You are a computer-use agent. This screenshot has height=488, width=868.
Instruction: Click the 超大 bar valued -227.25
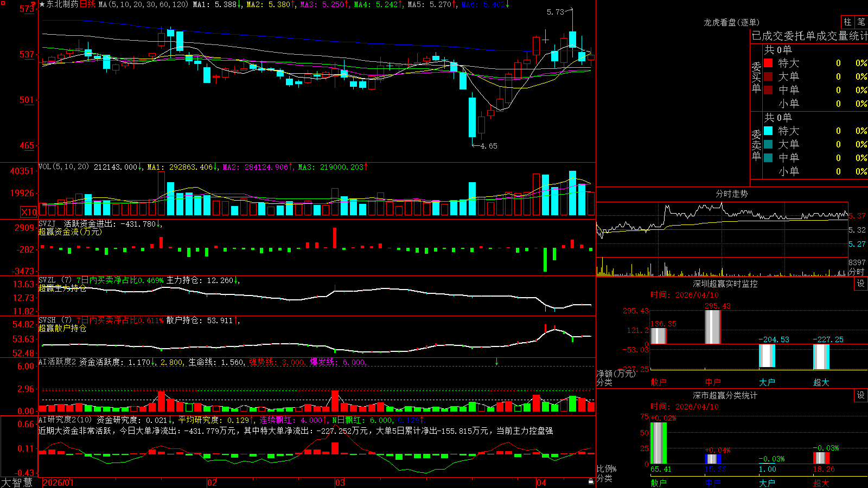click(821, 357)
